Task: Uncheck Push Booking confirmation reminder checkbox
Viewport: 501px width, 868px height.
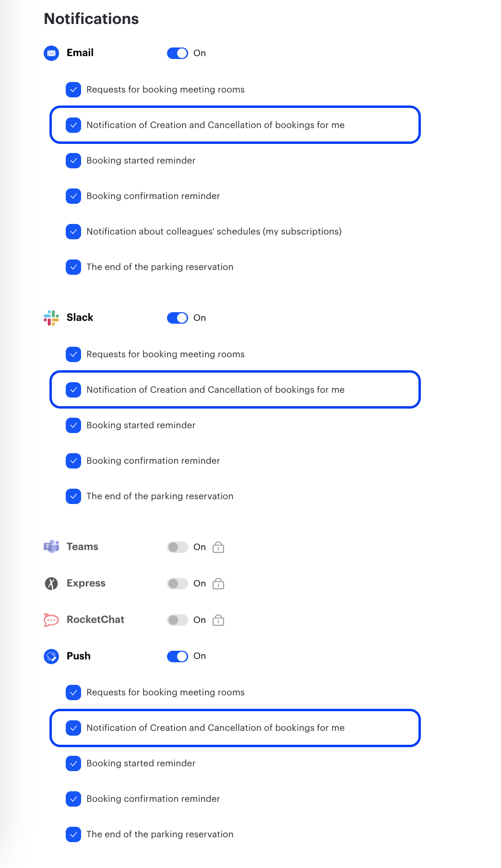Action: click(73, 799)
